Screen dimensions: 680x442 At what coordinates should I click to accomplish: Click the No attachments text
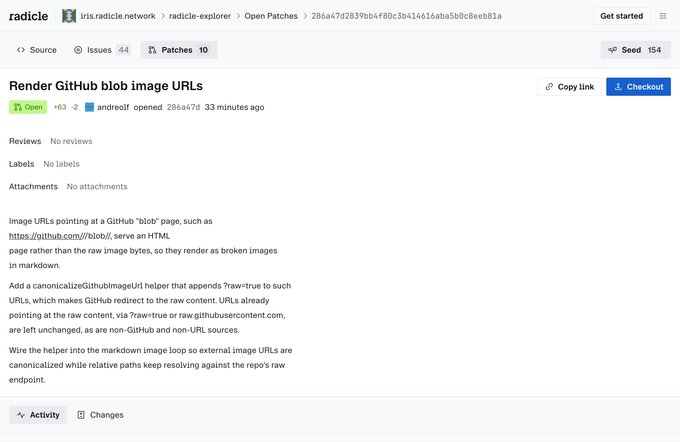coord(97,187)
